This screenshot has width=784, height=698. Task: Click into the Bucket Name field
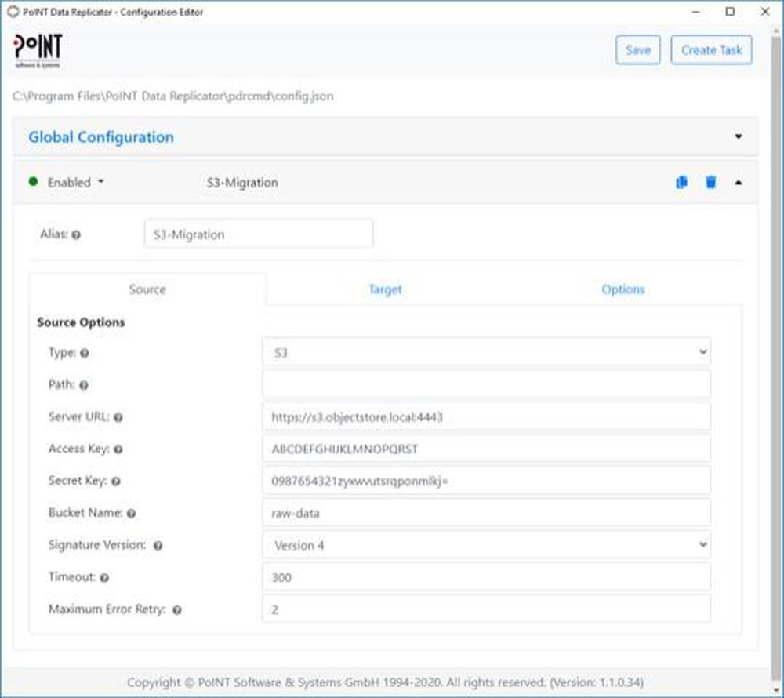pos(486,512)
